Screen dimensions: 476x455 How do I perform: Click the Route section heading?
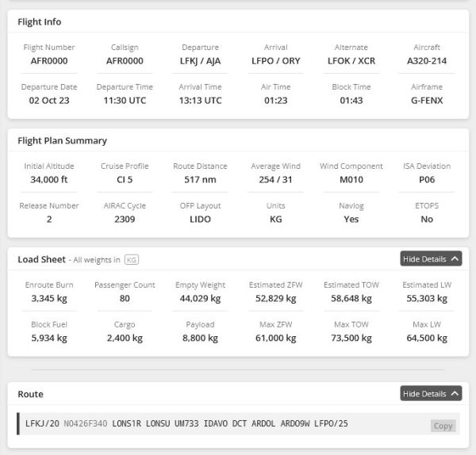point(30,394)
